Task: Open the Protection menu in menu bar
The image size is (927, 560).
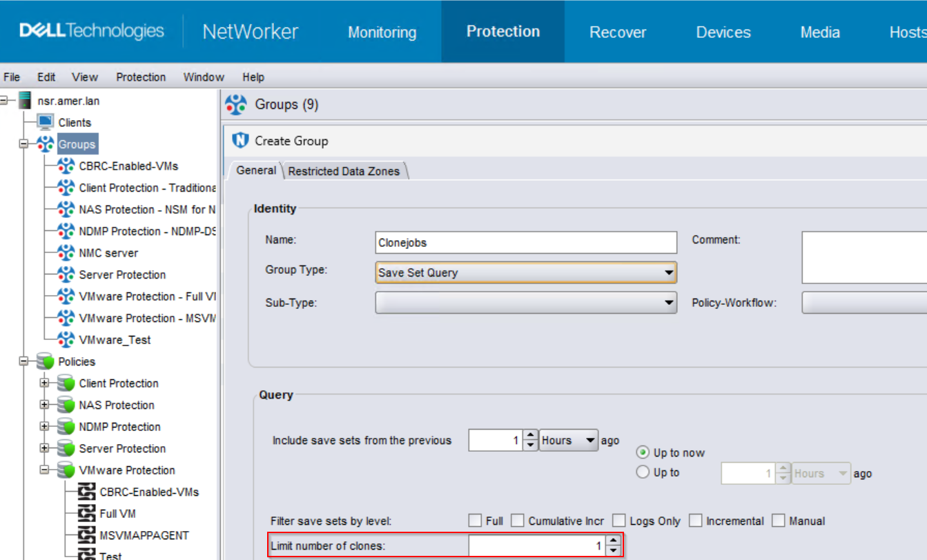Action: [x=141, y=77]
